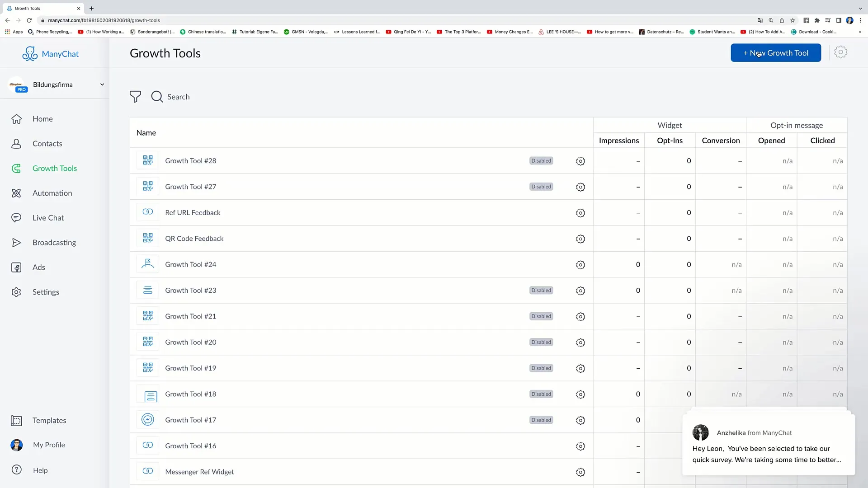Click the New Growth Tool button
Image resolution: width=868 pixels, height=488 pixels.
(x=775, y=53)
